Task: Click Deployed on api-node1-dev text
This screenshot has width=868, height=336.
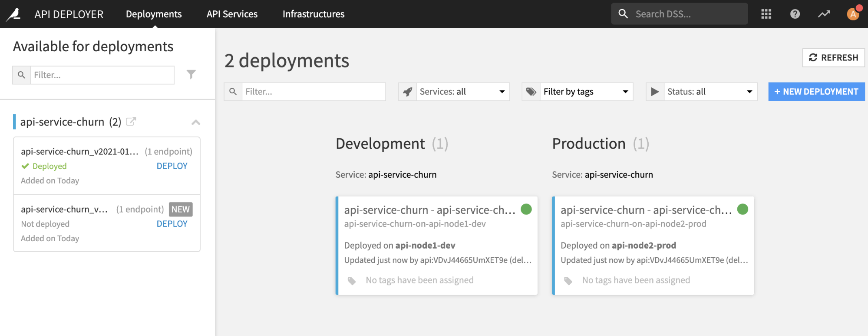Action: point(400,246)
